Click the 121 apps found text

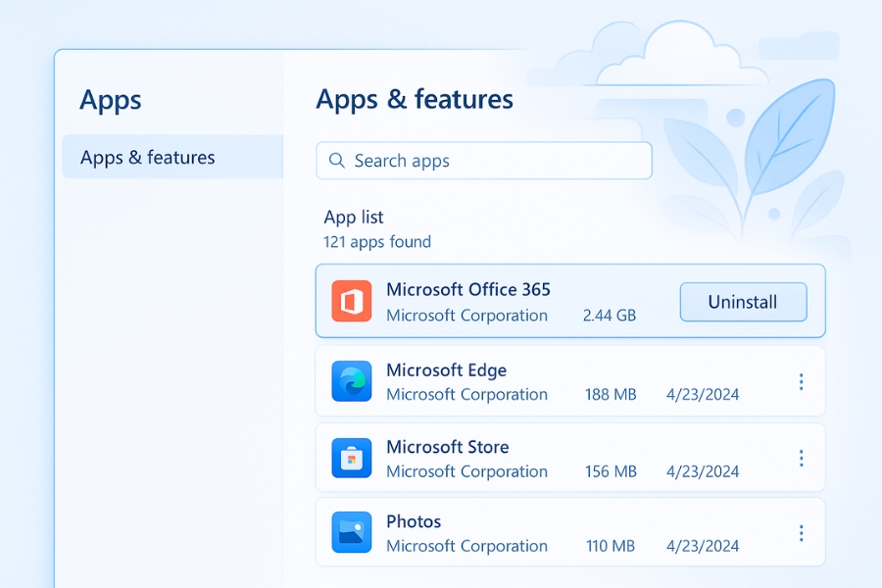376,242
